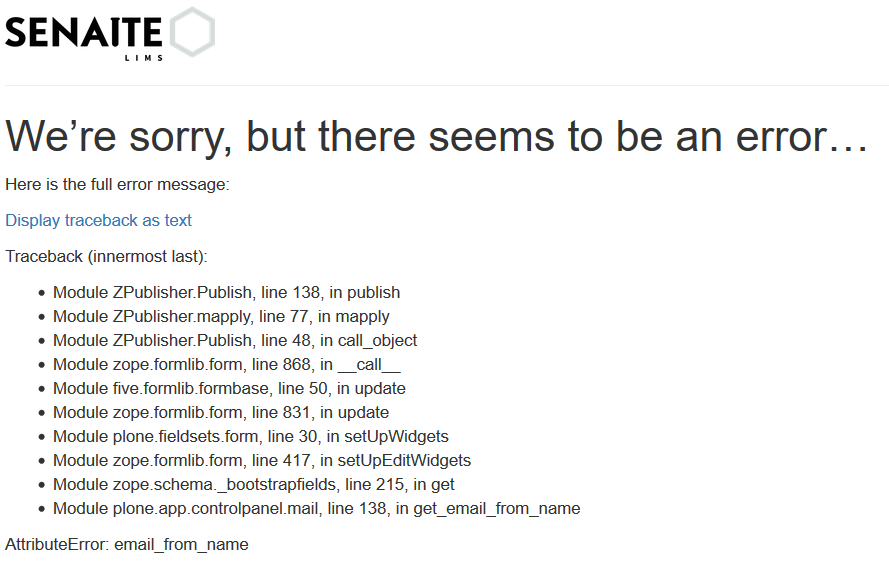The width and height of the screenshot is (889, 566).
Task: Click 'Traceback (innermost last)' label
Action: (x=107, y=256)
